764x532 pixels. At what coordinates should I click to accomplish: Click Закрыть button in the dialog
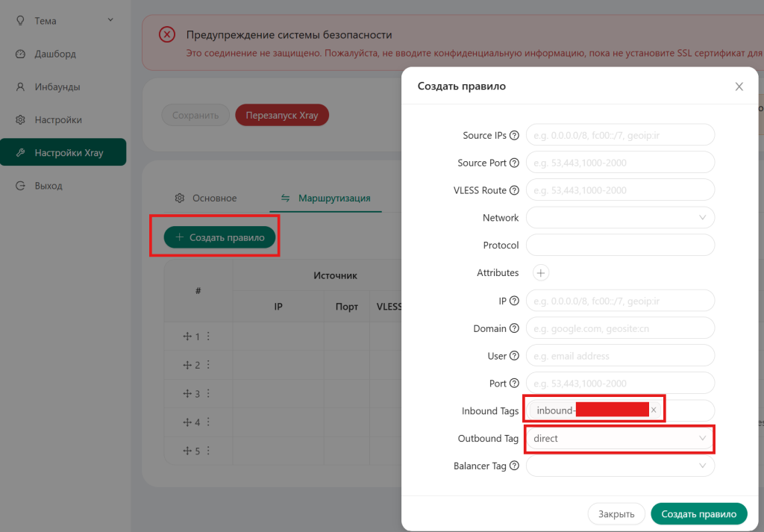tap(616, 514)
